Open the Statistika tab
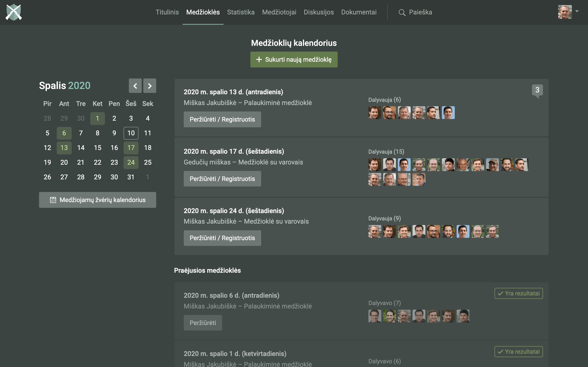This screenshot has height=367, width=588. point(240,12)
